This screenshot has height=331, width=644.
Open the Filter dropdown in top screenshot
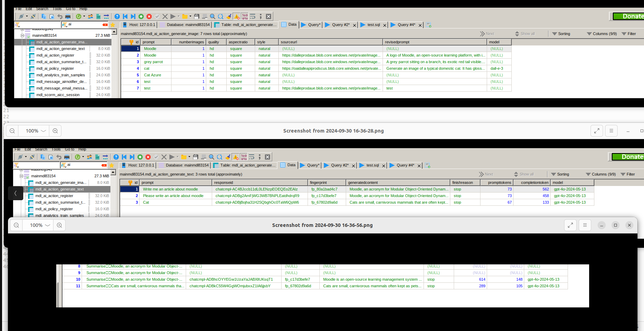click(x=629, y=34)
